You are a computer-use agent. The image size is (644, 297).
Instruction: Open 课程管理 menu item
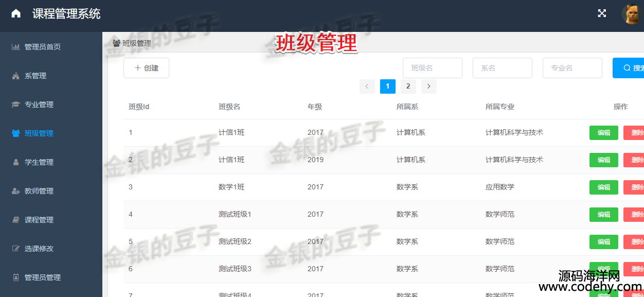pyautogui.click(x=51, y=220)
